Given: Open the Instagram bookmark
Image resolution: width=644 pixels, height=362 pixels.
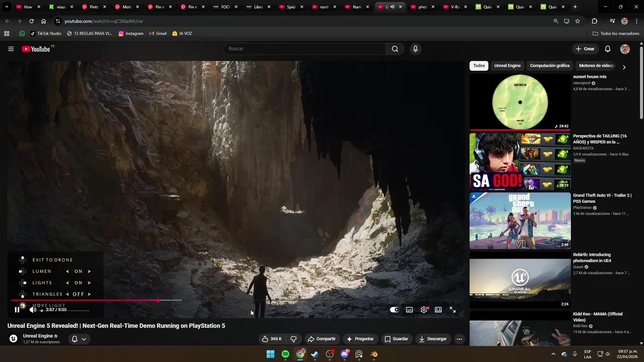Looking at the screenshot, I should pos(131,34).
